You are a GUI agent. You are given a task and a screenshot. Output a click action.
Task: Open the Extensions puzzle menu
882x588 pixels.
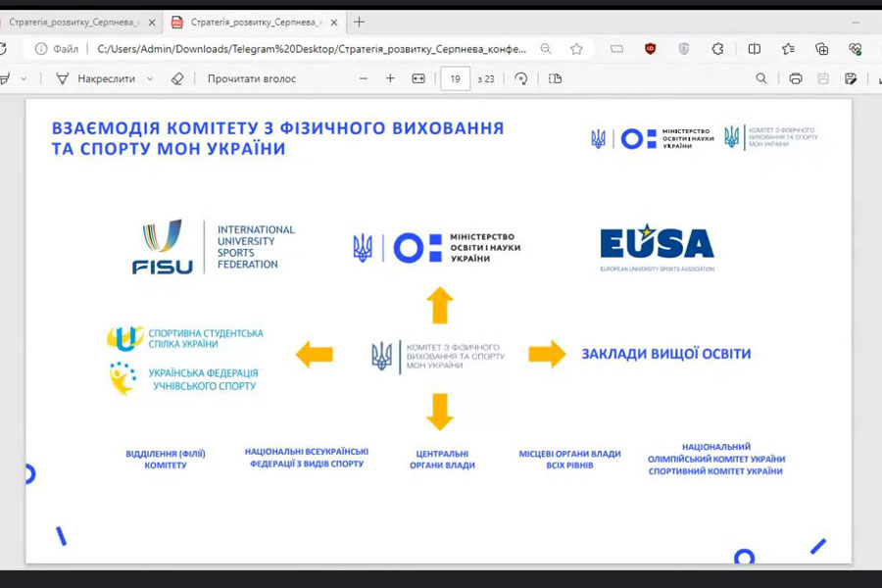[717, 49]
